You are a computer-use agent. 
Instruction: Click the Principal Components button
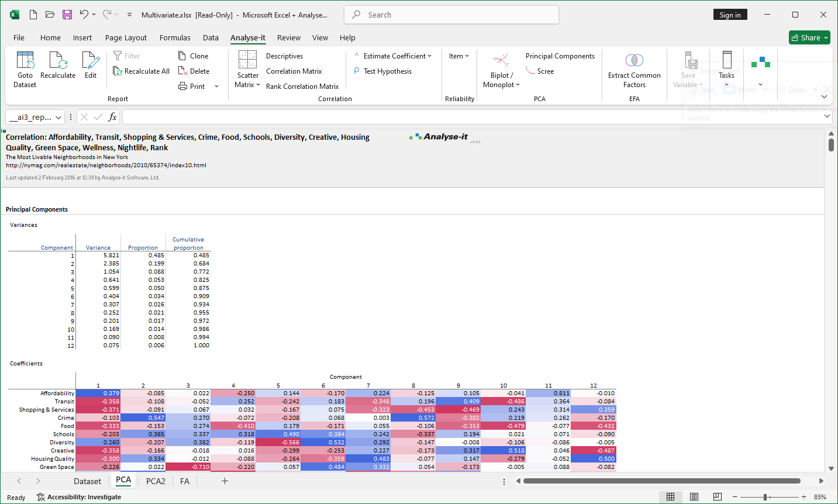(560, 56)
